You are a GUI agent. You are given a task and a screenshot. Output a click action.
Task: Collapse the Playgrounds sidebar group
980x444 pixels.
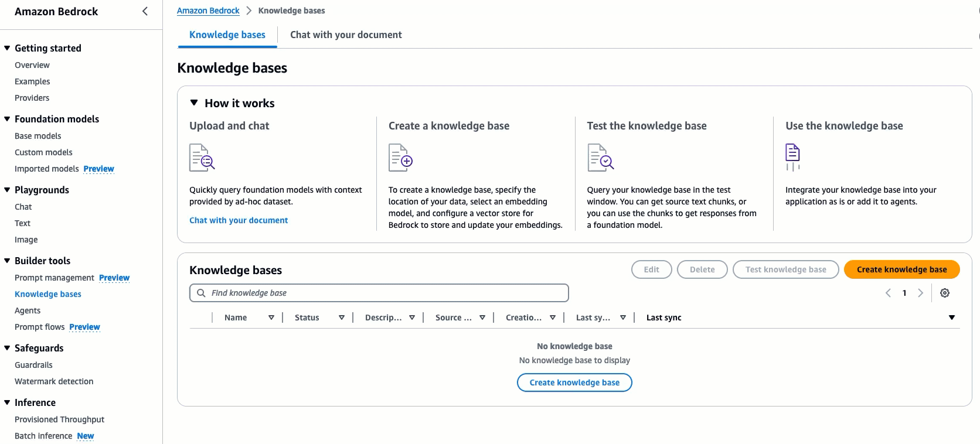(7, 190)
